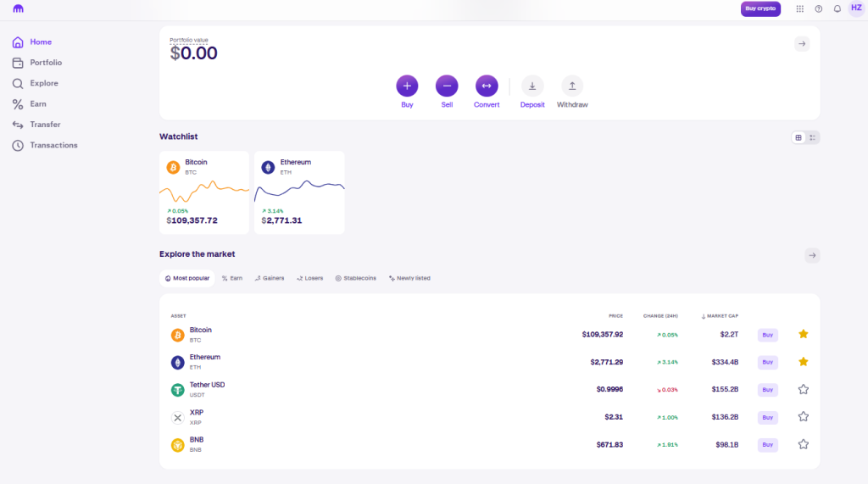
Task: Open Convert with the arrows icon
Action: tap(487, 86)
